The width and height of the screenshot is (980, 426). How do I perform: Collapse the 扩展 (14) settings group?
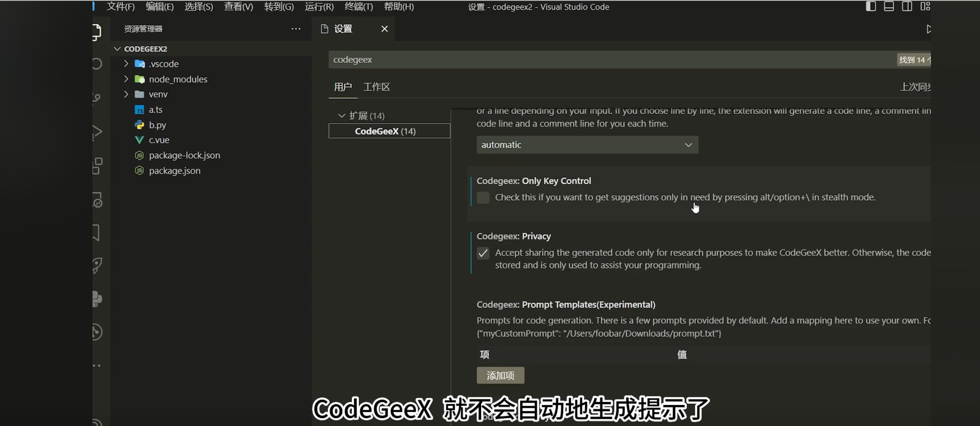pos(342,116)
